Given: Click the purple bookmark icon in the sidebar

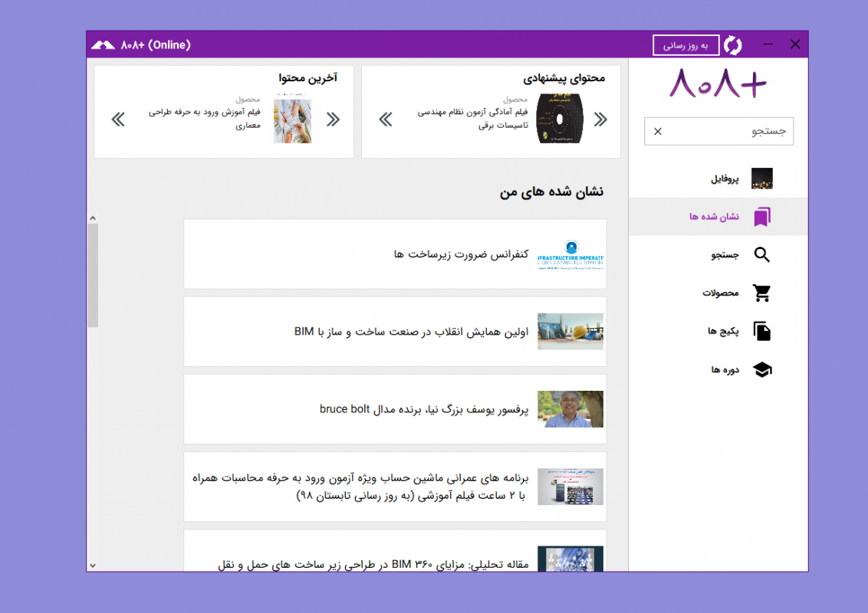Looking at the screenshot, I should pos(762,217).
